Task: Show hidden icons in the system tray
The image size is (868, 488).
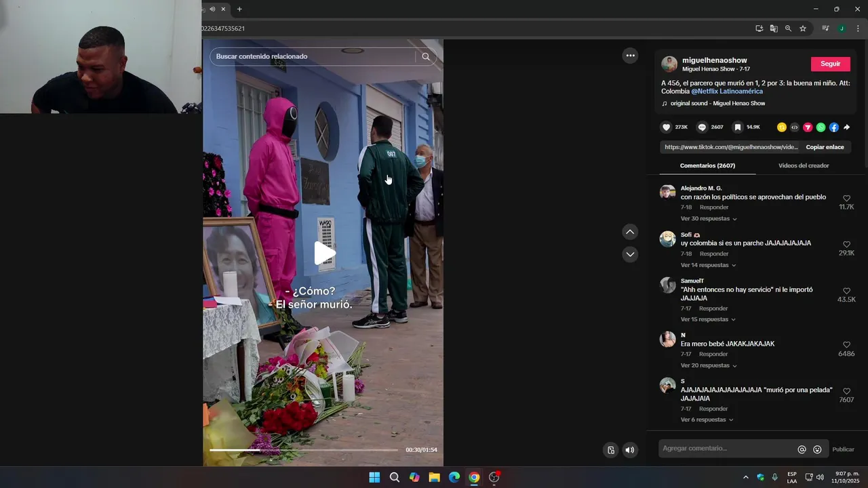Action: (x=746, y=477)
